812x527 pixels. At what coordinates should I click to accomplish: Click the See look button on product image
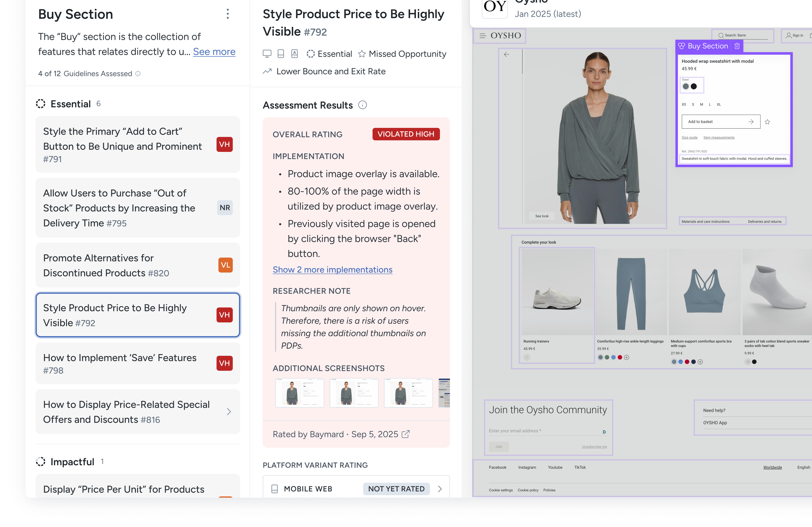pyautogui.click(x=542, y=216)
